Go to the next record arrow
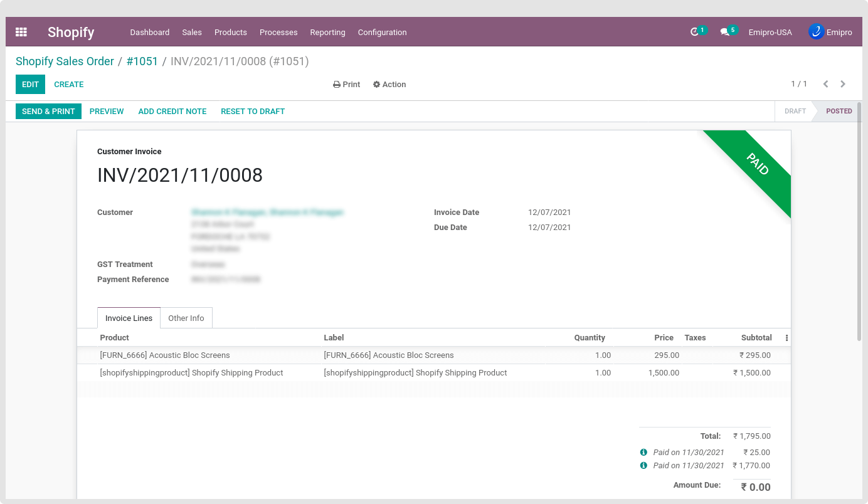The width and height of the screenshot is (868, 504). [x=843, y=84]
